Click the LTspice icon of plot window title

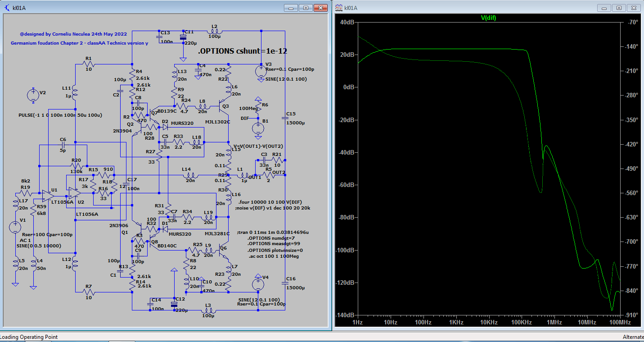pos(338,8)
